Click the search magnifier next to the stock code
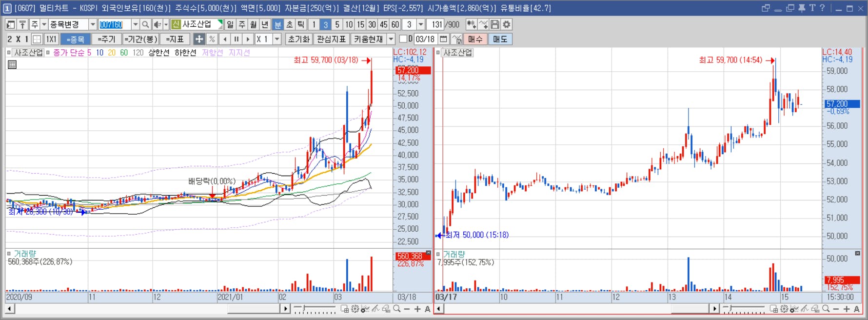 tap(145, 24)
